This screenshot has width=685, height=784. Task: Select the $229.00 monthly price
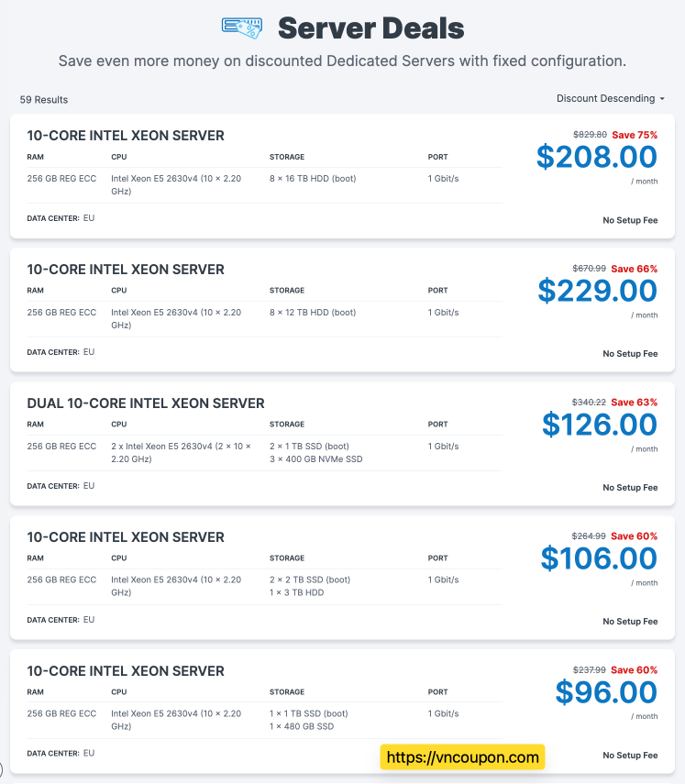tap(598, 291)
